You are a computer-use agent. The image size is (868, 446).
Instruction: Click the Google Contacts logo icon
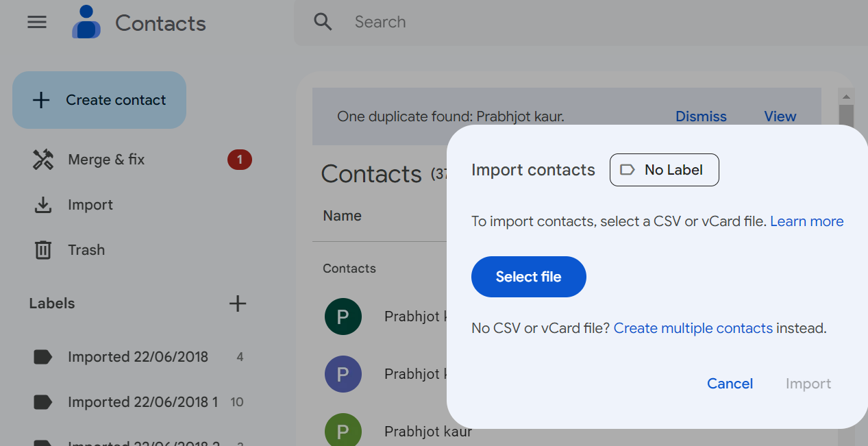86,23
